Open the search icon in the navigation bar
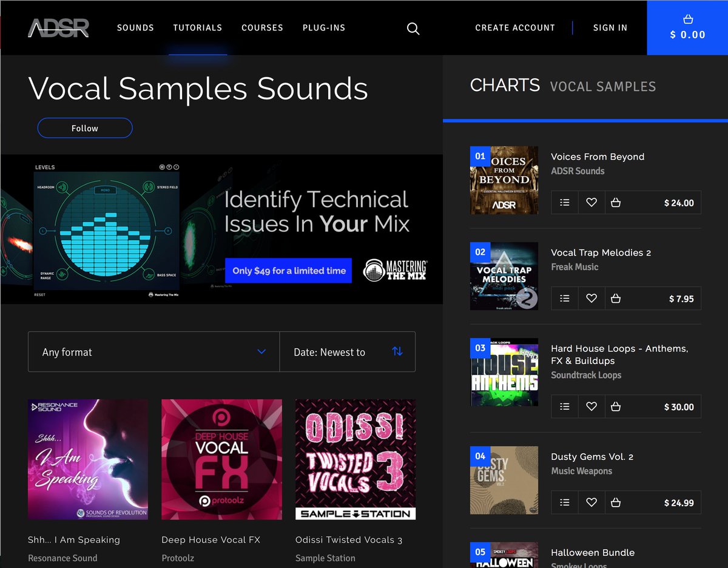This screenshot has height=568, width=728. pos(413,28)
